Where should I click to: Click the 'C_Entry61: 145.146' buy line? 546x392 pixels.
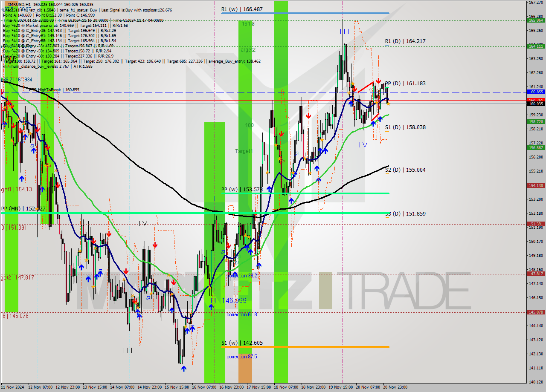click(58, 35)
